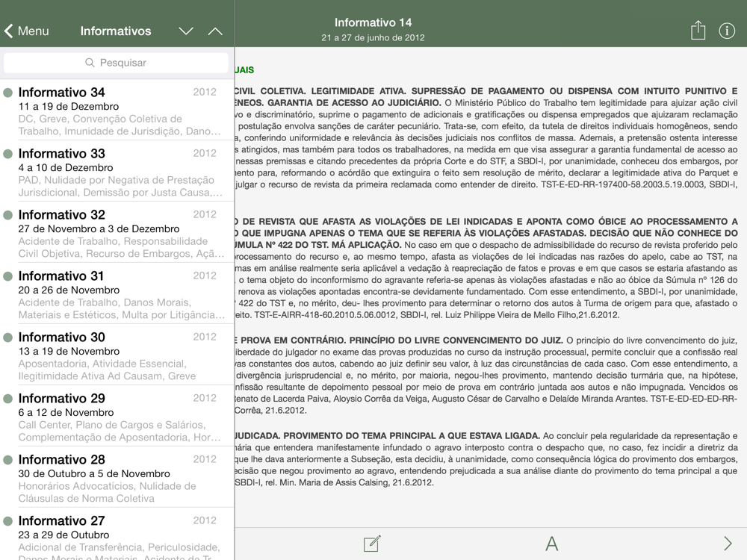
Task: Tap paragraph heading 'PROVIMENTO DO TEMA PRINCIPAL A QUE ESTAVA LIGADA.'
Action: pyautogui.click(x=412, y=436)
